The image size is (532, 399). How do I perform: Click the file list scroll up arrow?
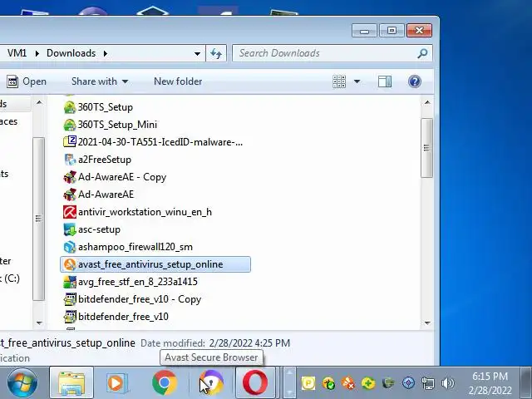[427, 102]
